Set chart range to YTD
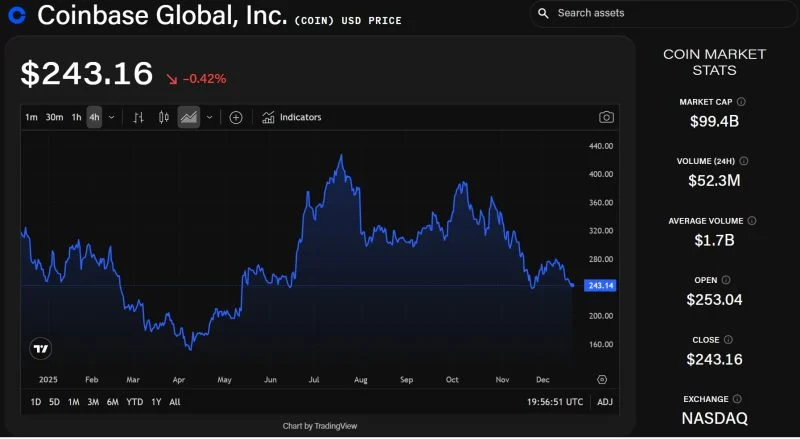 (x=134, y=402)
